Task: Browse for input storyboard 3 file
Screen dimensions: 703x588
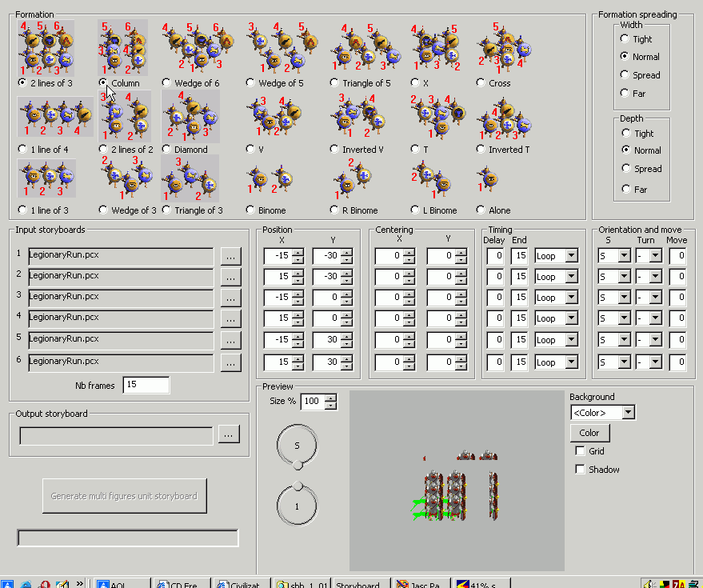Action: (231, 298)
